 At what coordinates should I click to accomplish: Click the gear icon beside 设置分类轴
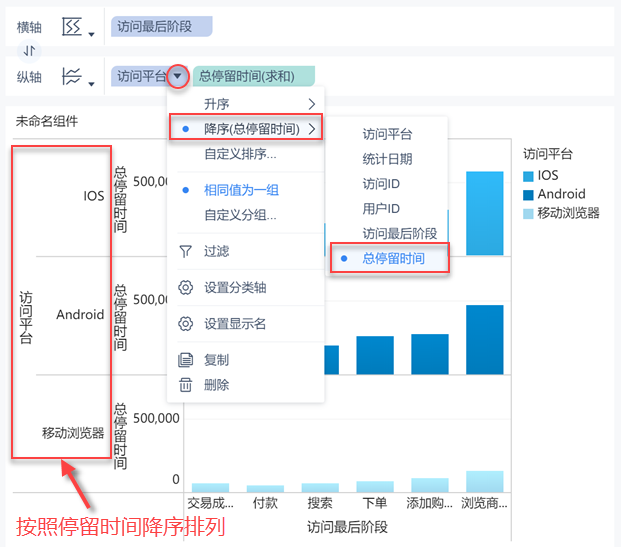185,288
